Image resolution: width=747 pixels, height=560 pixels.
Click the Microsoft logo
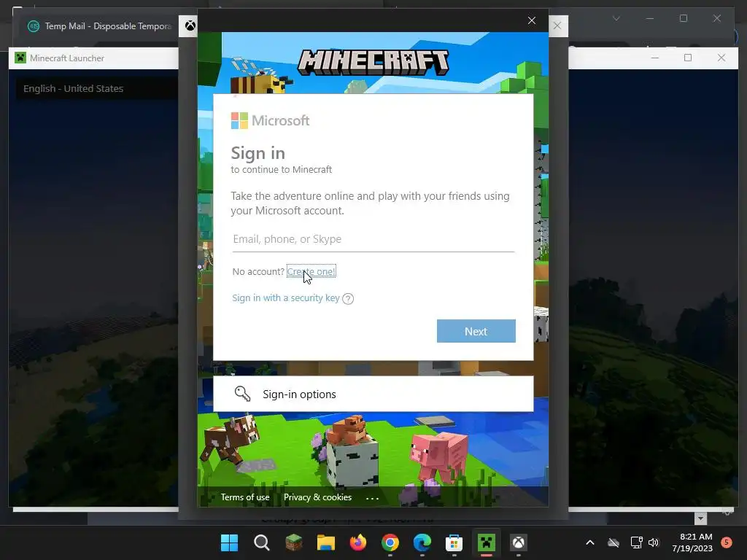click(x=270, y=120)
